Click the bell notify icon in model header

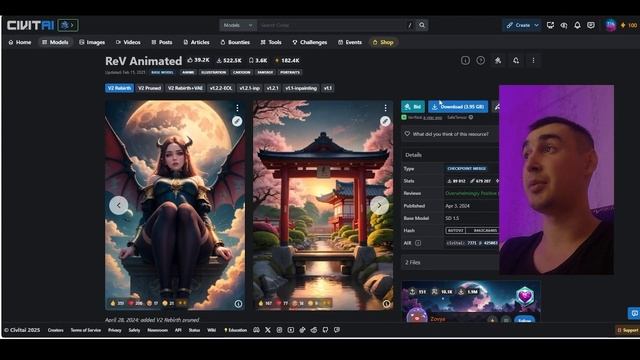pos(516,60)
